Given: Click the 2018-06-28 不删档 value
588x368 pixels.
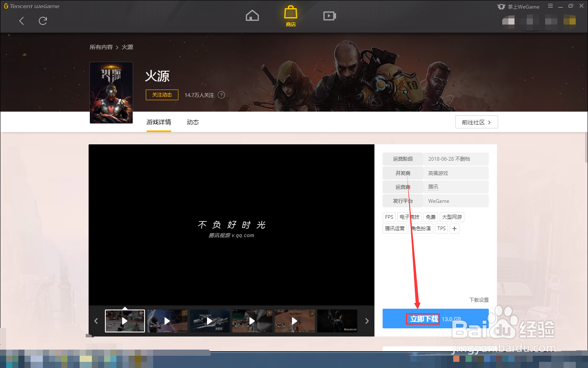Looking at the screenshot, I should (x=449, y=159).
